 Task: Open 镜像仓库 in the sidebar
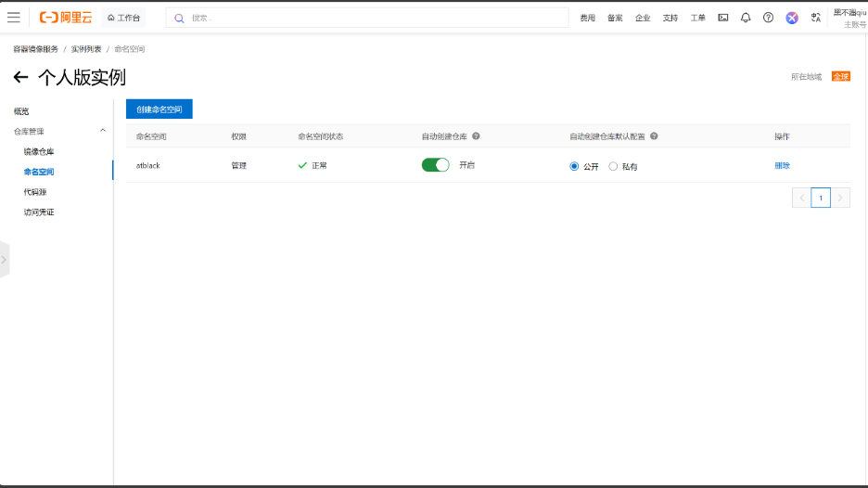point(39,151)
